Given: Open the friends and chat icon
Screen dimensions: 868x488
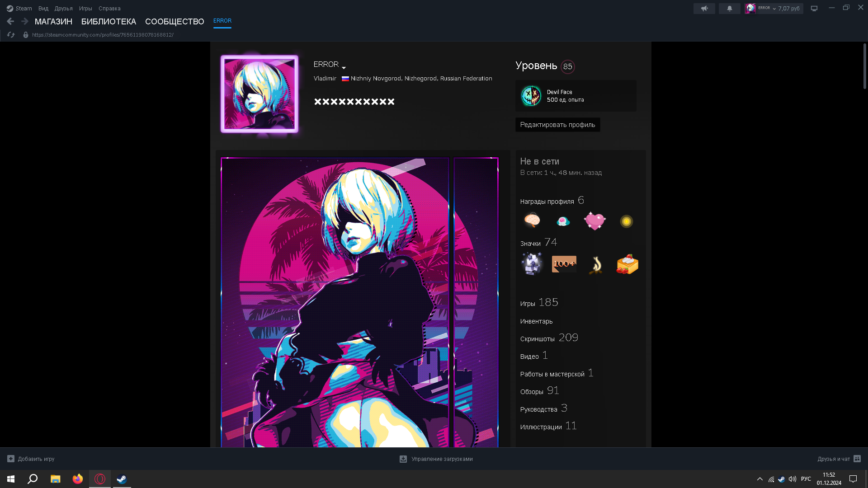Looking at the screenshot, I should 857,459.
